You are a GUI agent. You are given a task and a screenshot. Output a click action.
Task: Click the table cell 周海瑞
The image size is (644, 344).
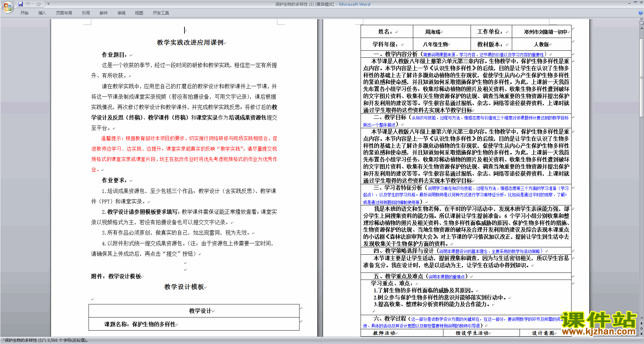coord(441,32)
